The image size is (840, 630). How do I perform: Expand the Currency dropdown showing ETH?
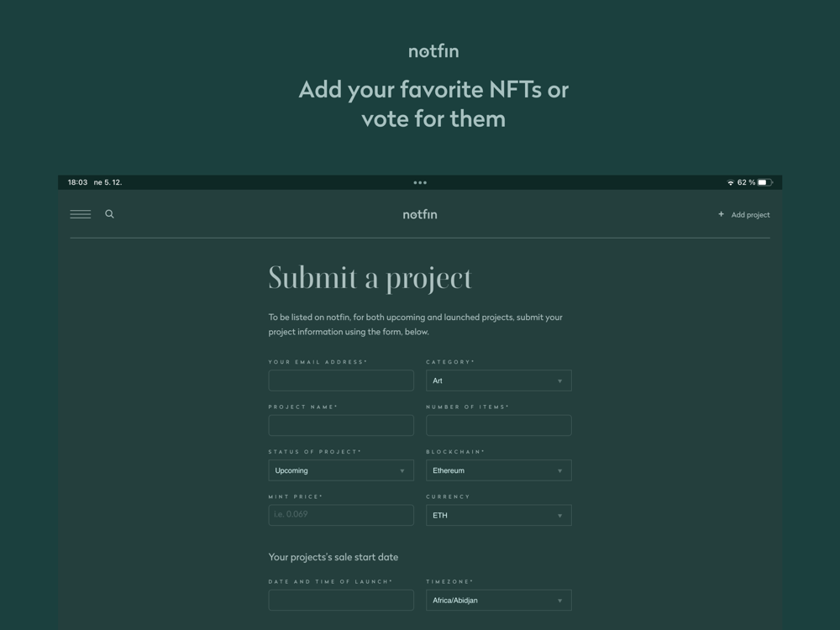(498, 515)
